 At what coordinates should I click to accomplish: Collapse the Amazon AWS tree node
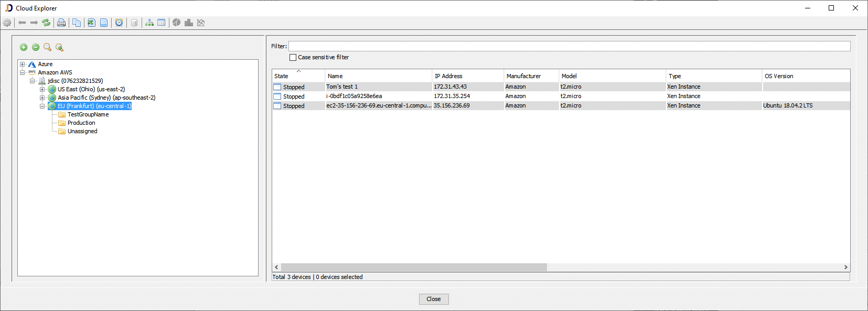[x=23, y=73]
